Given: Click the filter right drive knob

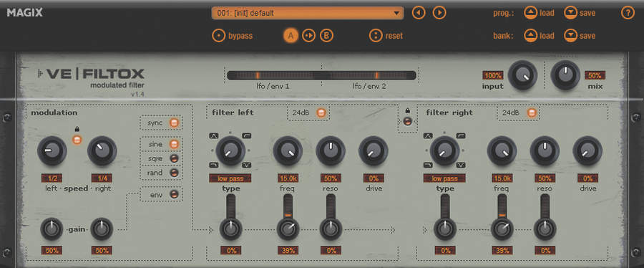Looking at the screenshot, I should (x=587, y=151).
